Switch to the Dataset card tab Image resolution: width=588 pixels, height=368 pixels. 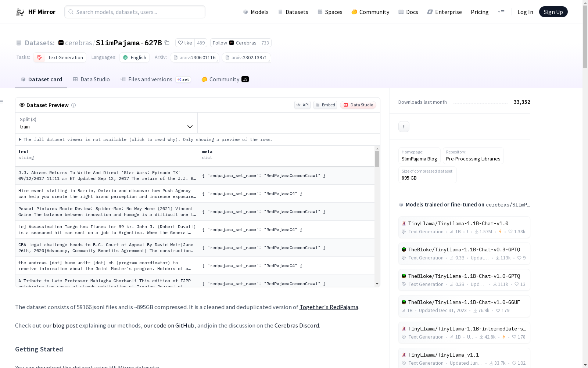pyautogui.click(x=41, y=79)
